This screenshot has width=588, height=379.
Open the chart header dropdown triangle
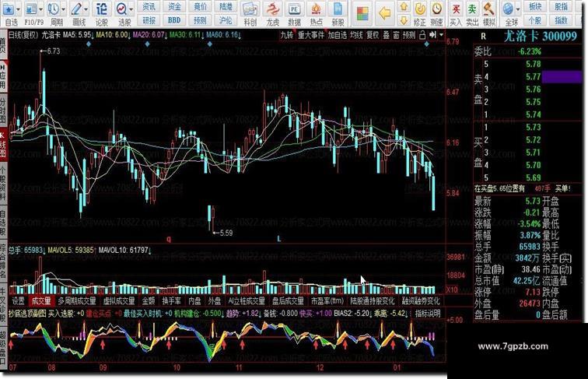[x=441, y=35]
